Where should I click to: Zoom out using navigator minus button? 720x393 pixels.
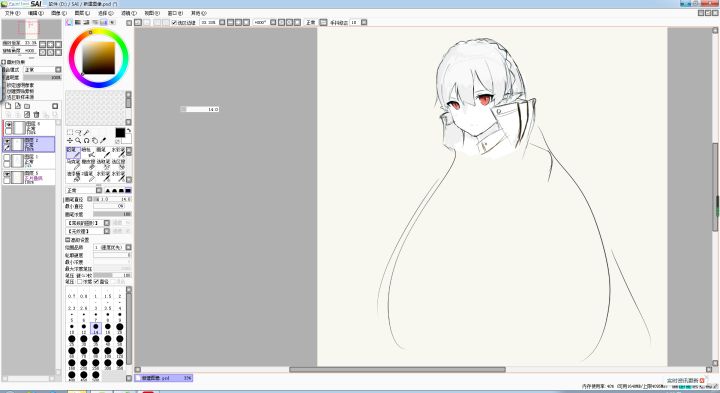(43, 44)
